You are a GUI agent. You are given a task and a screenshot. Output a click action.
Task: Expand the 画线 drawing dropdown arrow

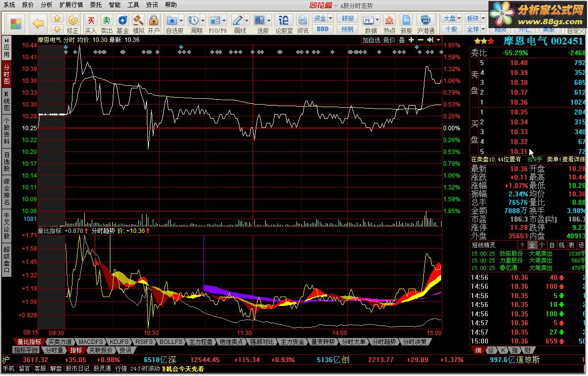(247, 21)
